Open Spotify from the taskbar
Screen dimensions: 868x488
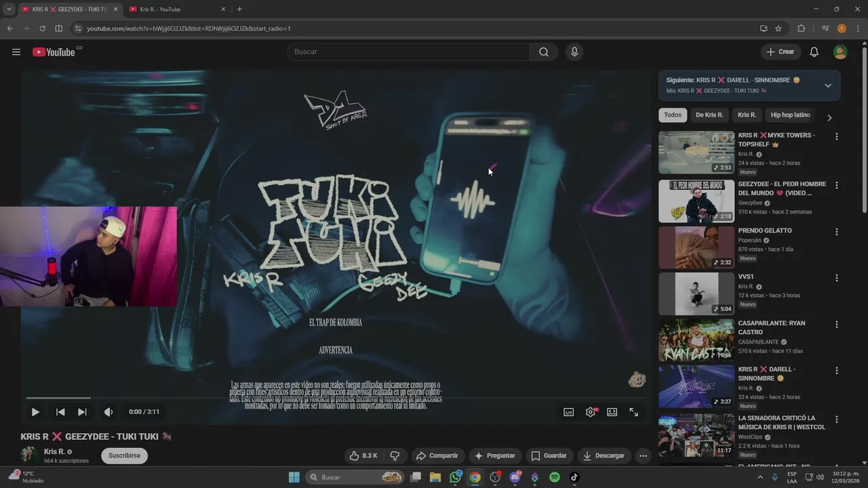(x=555, y=477)
